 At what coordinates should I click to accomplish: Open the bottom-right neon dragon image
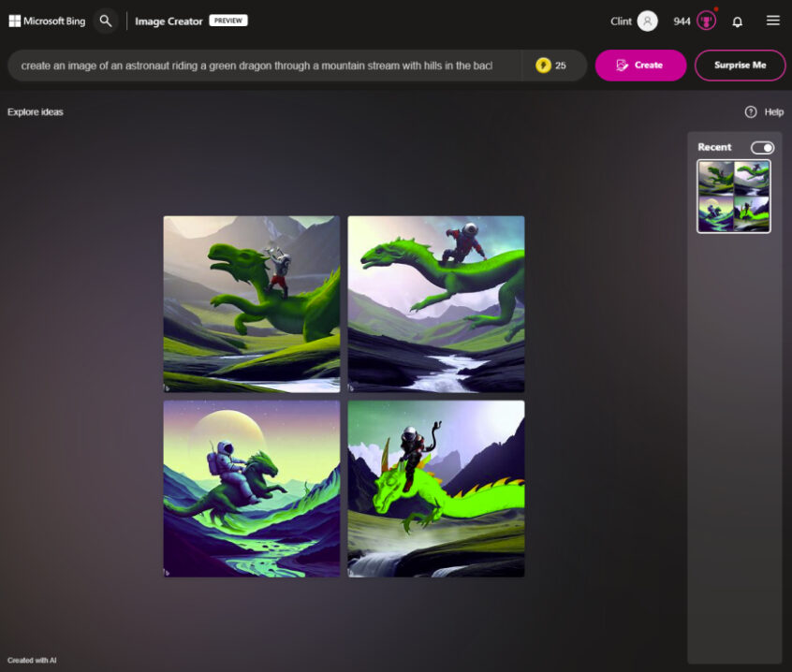(435, 488)
